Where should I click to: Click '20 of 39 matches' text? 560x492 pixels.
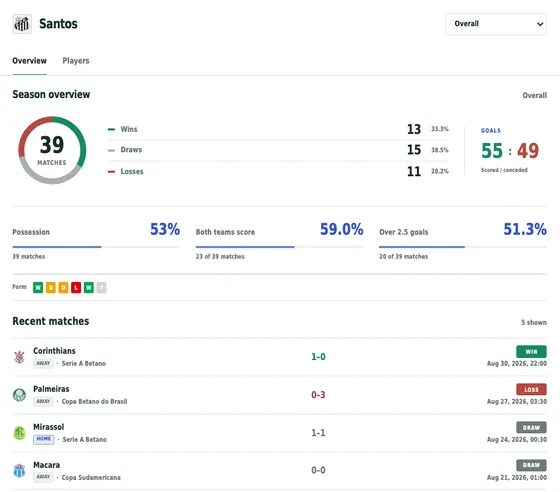coord(404,257)
